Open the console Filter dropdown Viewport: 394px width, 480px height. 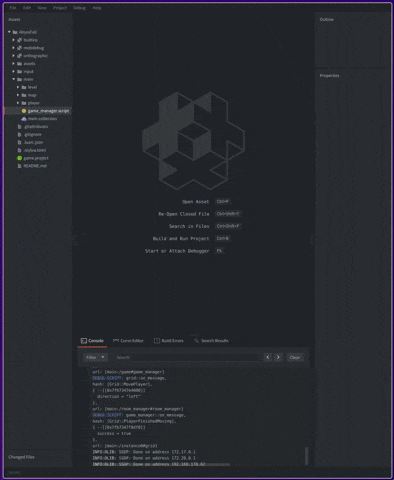pyautogui.click(x=95, y=357)
